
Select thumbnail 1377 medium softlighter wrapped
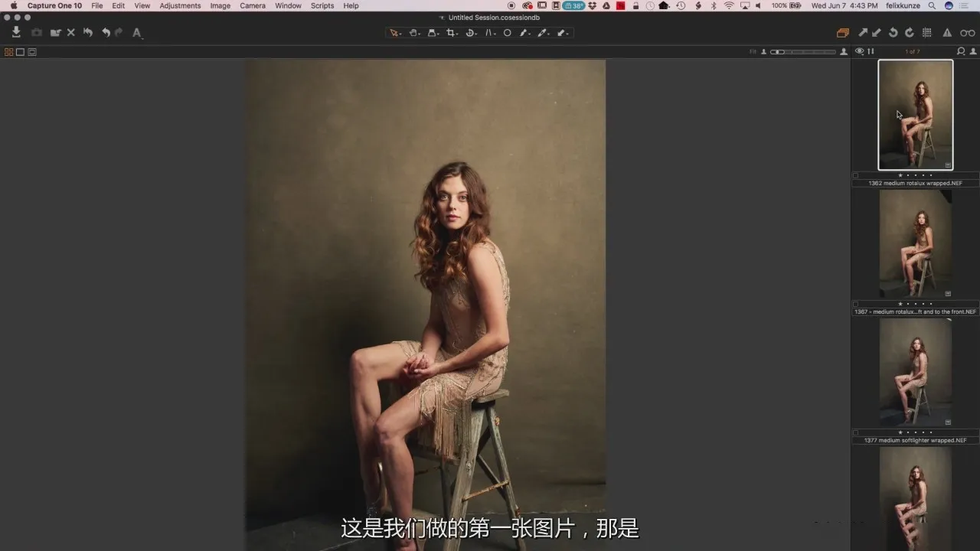(x=916, y=373)
